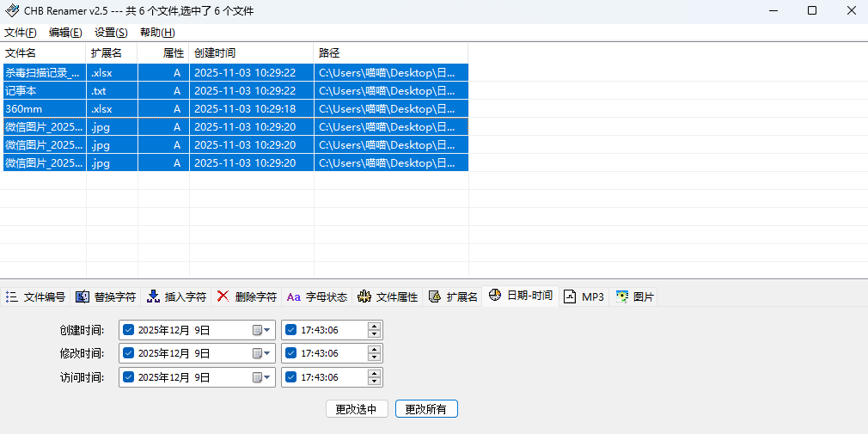Click the 更改所有 button

pos(426,409)
